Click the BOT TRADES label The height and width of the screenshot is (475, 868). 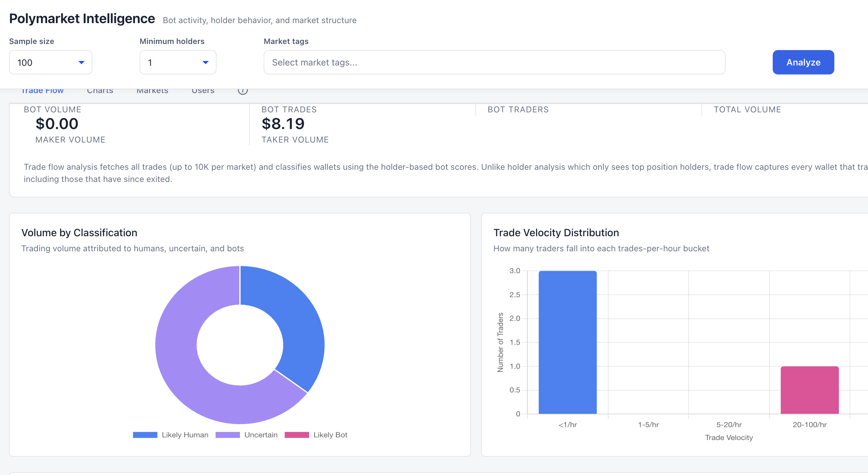pos(289,109)
